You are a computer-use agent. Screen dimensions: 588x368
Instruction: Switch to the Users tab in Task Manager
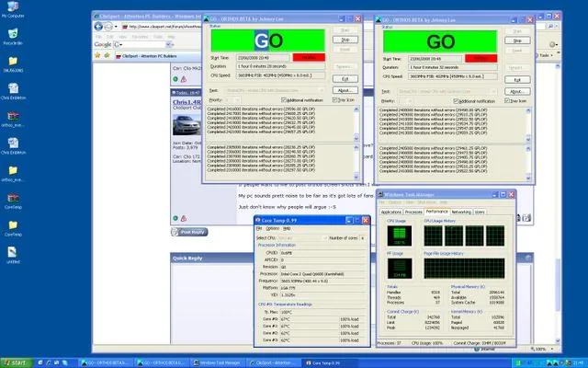[480, 213]
